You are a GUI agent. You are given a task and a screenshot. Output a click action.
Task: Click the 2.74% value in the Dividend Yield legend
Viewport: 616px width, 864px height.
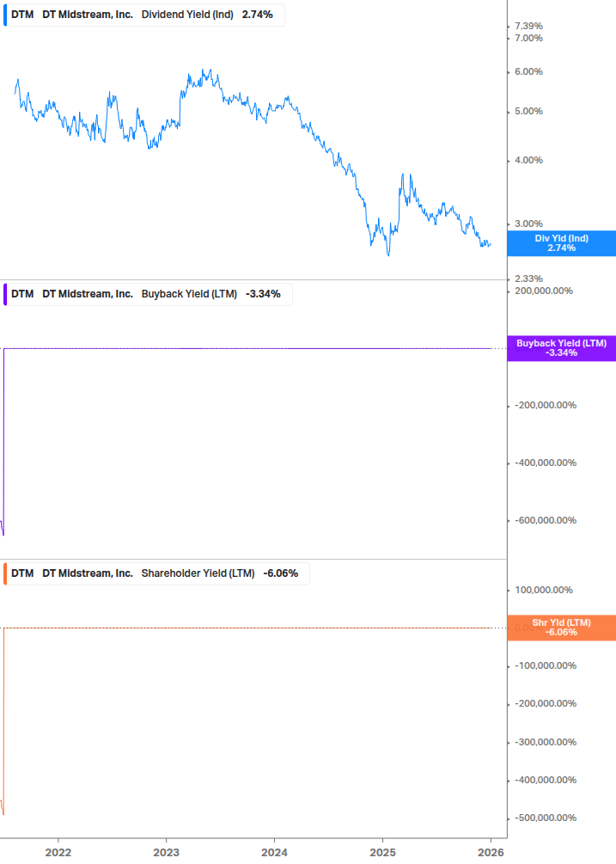[x=257, y=15]
